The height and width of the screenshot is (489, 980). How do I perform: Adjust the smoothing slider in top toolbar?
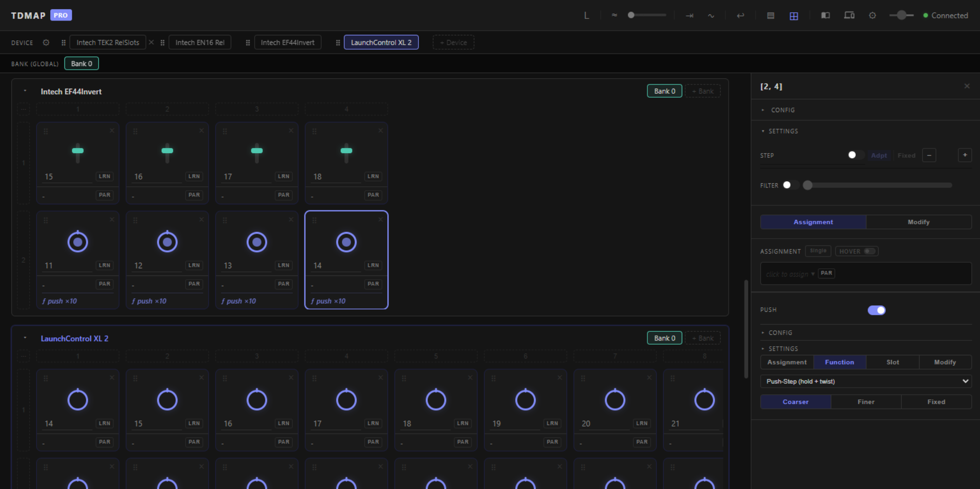647,15
